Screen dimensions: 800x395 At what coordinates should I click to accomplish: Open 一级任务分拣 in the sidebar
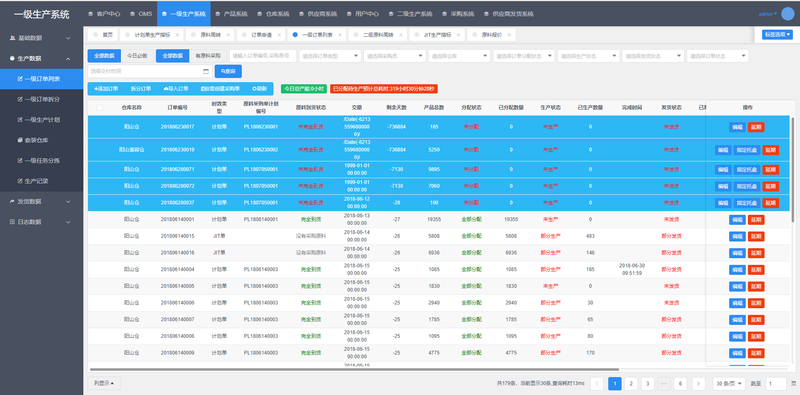tap(41, 161)
